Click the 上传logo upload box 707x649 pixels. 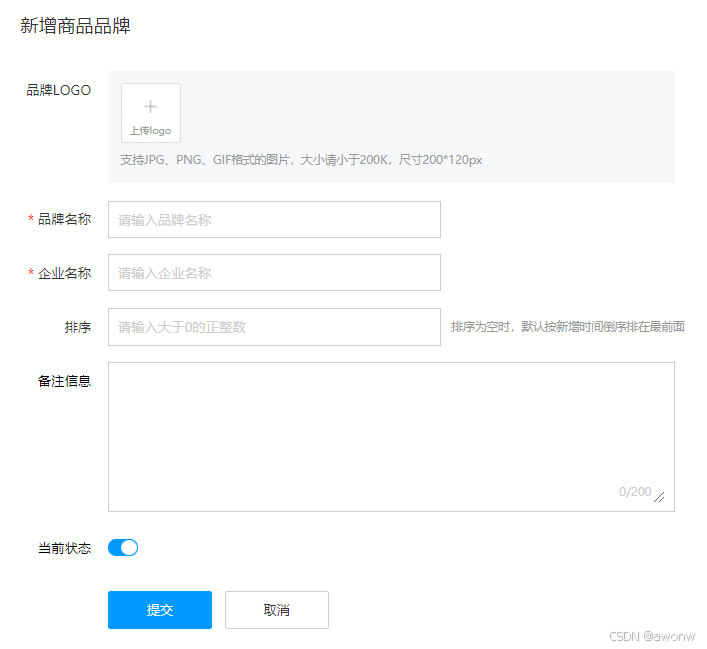[x=151, y=113]
